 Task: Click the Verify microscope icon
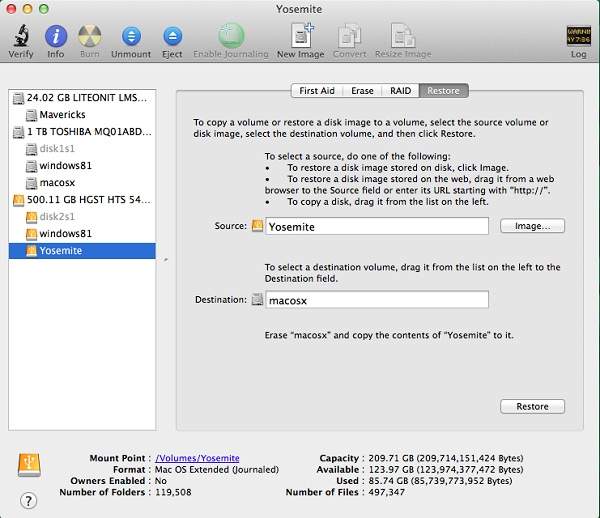[19, 36]
